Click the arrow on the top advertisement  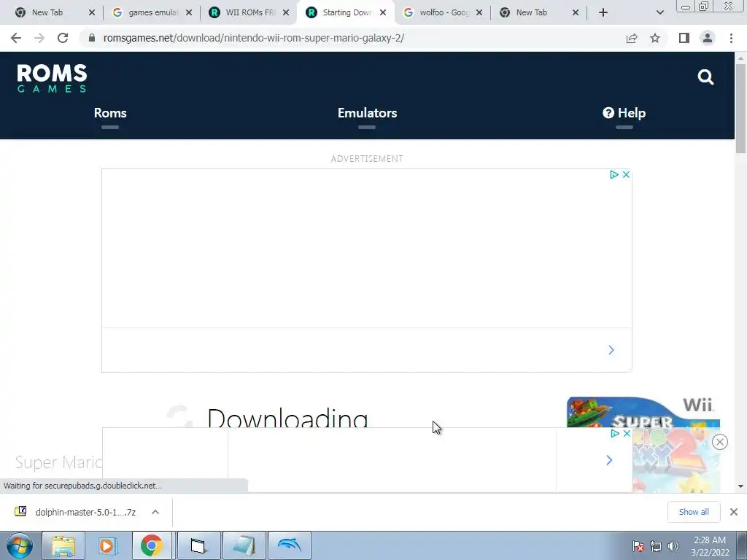pyautogui.click(x=611, y=350)
